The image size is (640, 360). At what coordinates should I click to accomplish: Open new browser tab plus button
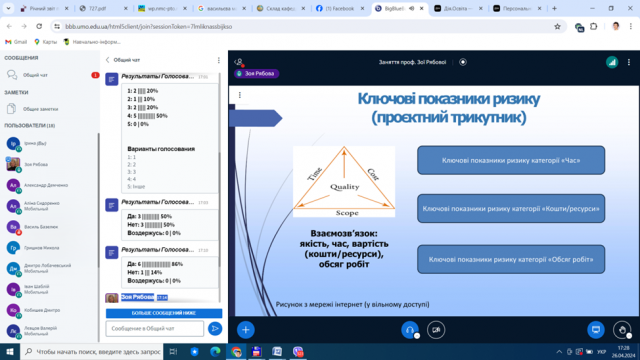(554, 8)
